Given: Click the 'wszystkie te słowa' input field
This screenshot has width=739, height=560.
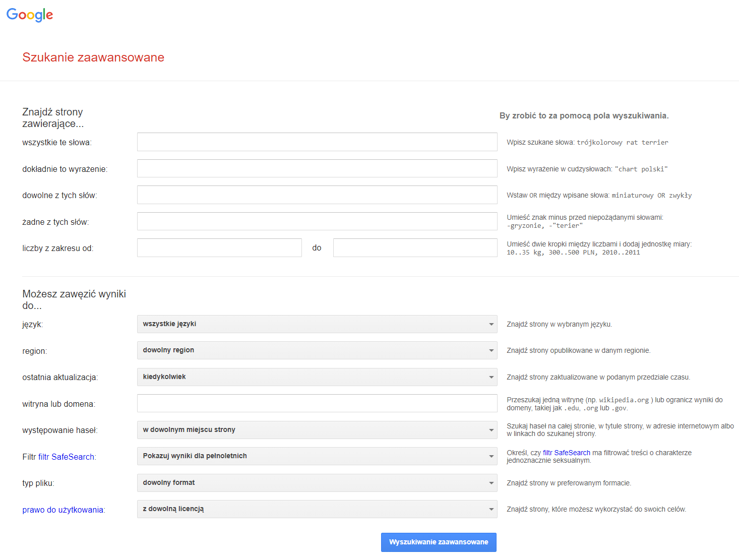Looking at the screenshot, I should tap(317, 142).
